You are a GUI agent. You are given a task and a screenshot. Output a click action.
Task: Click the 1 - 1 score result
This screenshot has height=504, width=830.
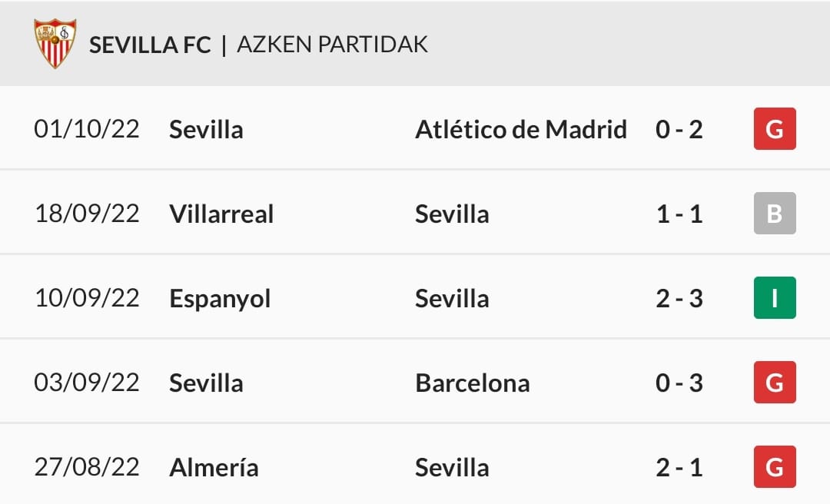tap(679, 214)
